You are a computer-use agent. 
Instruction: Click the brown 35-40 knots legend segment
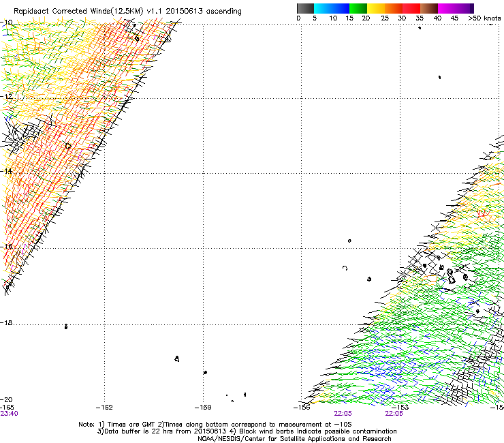[429, 8]
